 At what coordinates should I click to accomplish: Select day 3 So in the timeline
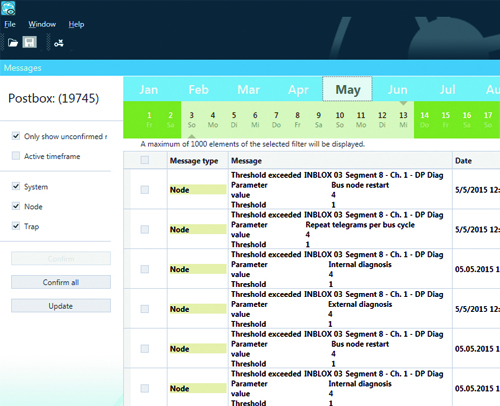[191, 119]
